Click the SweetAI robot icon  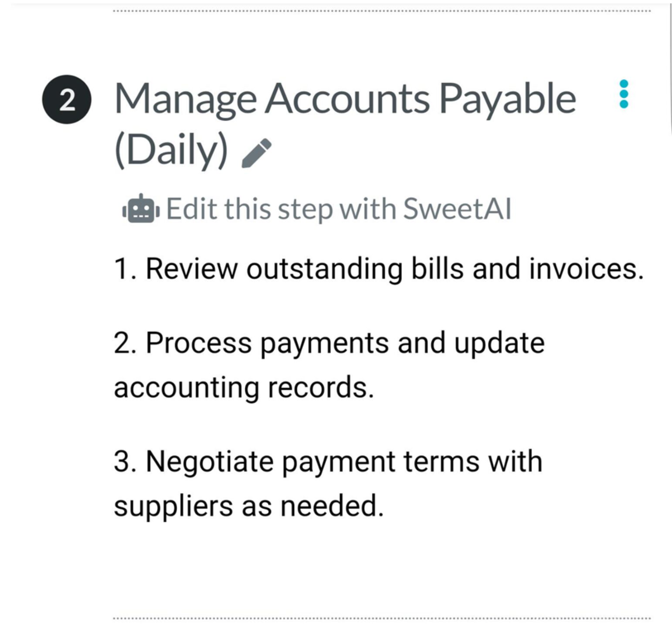[141, 209]
